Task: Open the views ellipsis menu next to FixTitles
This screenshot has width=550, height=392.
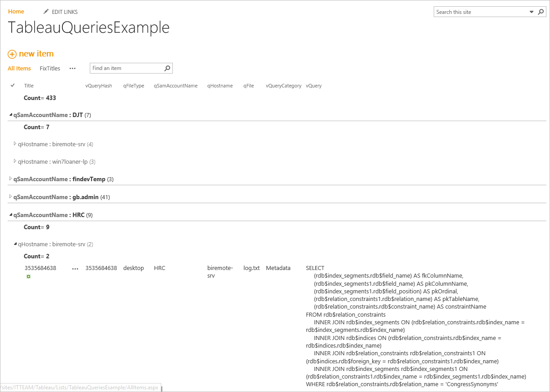Action: tap(73, 69)
